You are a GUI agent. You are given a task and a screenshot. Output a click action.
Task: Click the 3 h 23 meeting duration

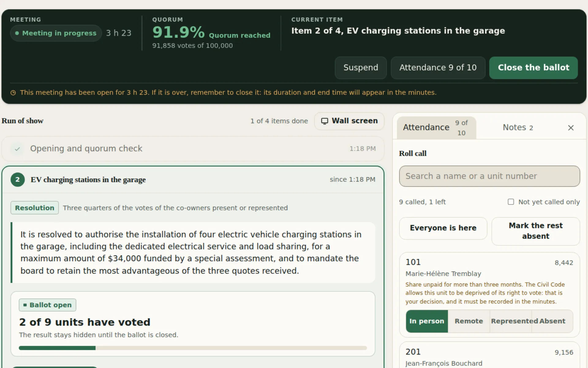(119, 33)
